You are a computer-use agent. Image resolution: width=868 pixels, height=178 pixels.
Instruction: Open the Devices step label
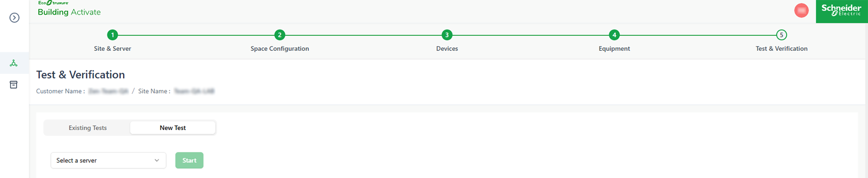pyautogui.click(x=447, y=49)
